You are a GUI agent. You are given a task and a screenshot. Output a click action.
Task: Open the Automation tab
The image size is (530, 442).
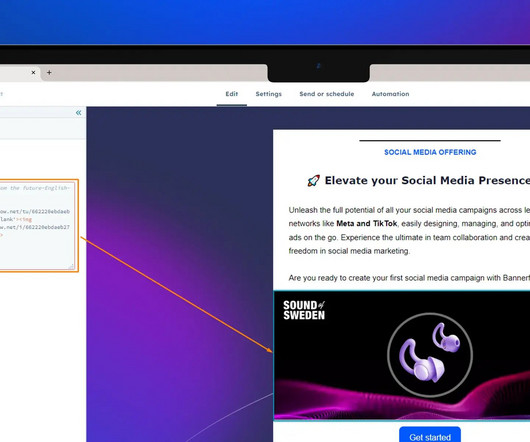(x=390, y=94)
